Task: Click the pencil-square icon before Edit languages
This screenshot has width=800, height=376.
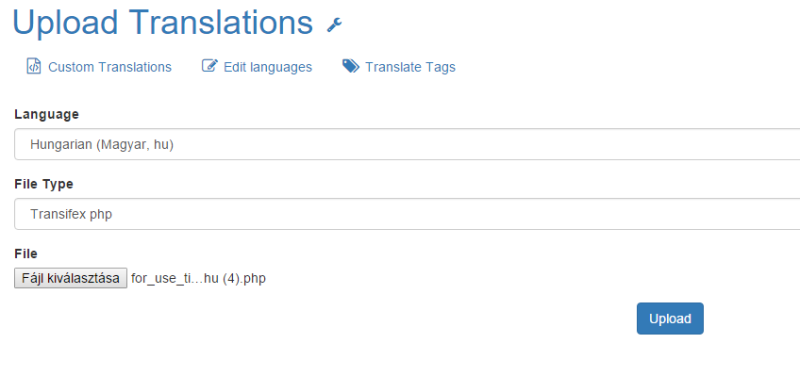Action: click(x=210, y=66)
